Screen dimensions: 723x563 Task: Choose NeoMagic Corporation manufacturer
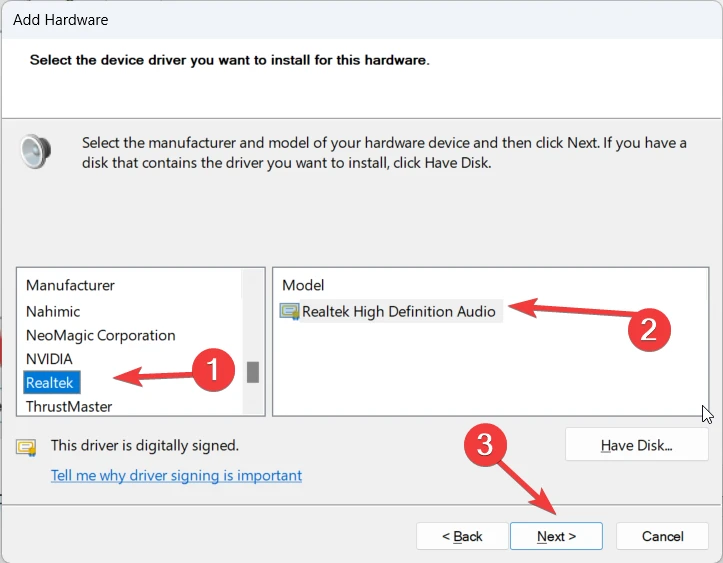click(101, 335)
